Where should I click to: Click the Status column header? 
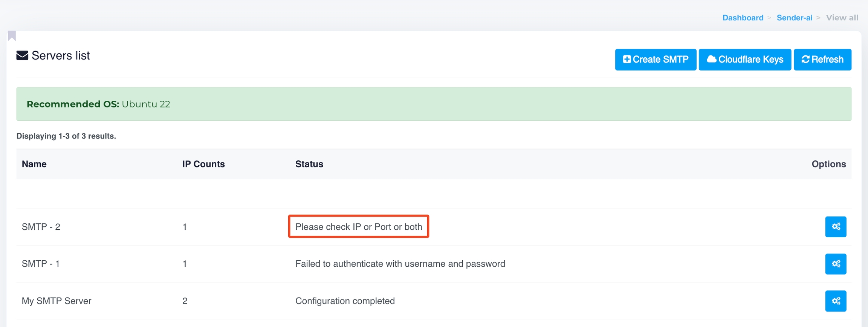tap(309, 164)
